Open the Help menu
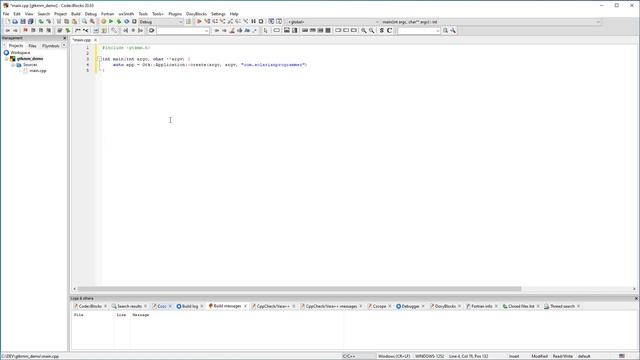Image resolution: width=640 pixels, height=360 pixels. tap(234, 14)
